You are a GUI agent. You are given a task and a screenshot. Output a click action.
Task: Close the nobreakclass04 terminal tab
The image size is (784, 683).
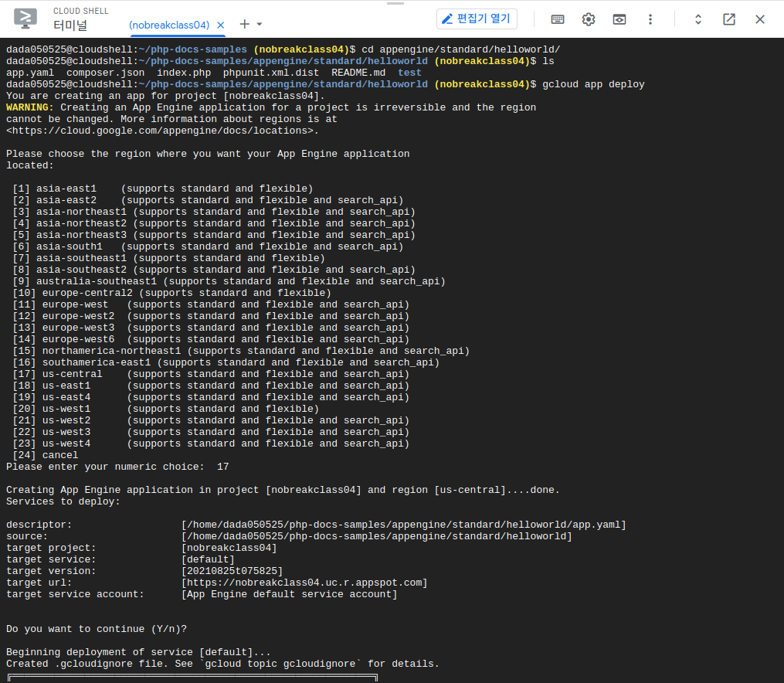coord(220,25)
